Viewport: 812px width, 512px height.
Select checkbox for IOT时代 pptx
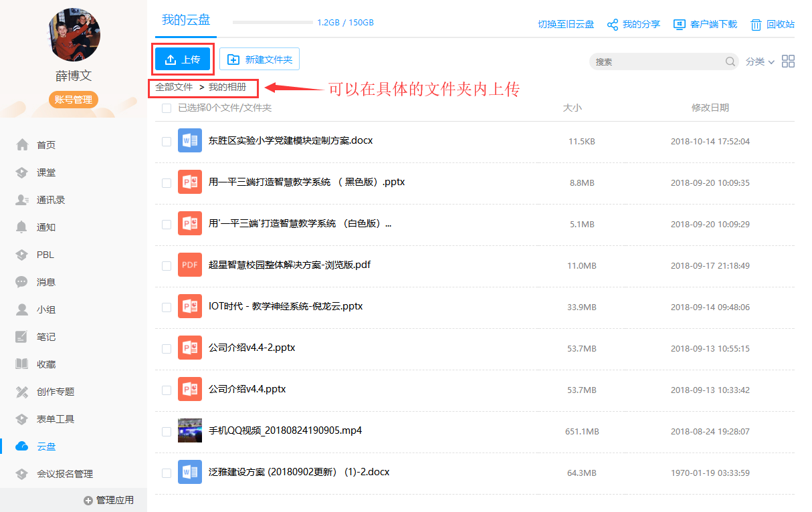(167, 307)
